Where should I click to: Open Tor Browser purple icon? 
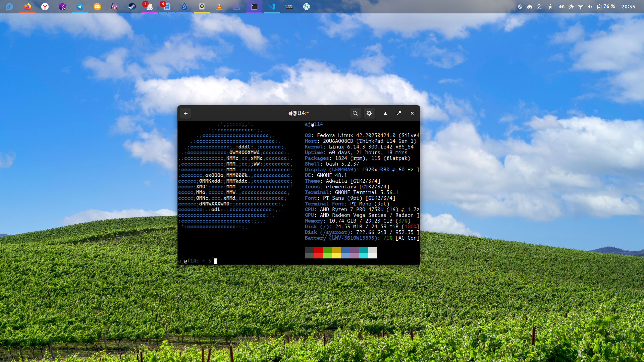point(62,7)
